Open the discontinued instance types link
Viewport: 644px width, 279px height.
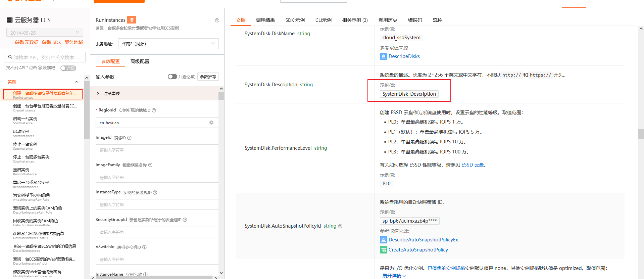[x=446, y=268]
